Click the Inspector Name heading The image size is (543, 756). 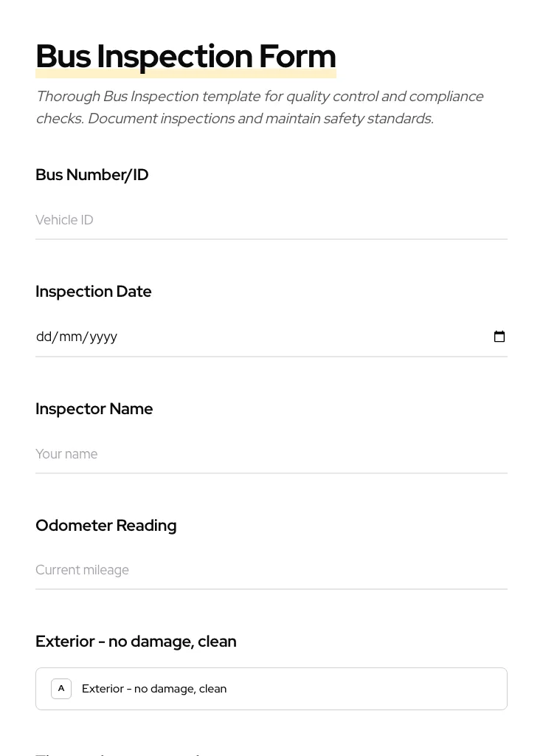pos(94,408)
